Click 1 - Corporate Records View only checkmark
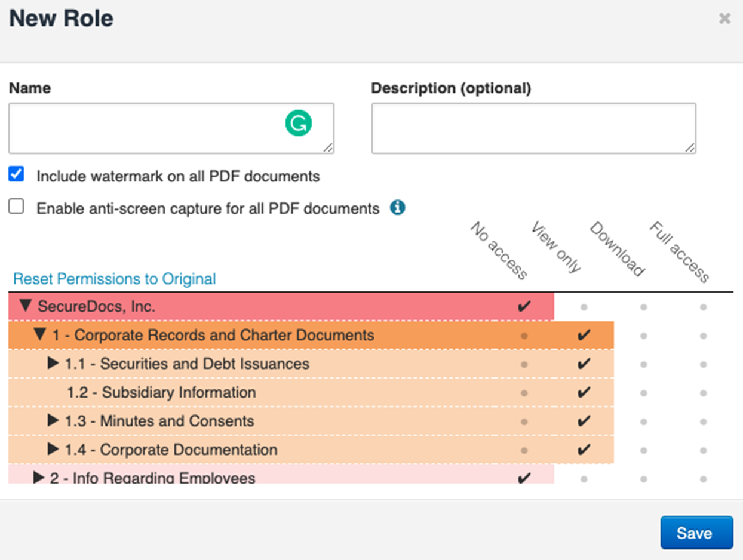Image resolution: width=743 pixels, height=560 pixels. 584,336
